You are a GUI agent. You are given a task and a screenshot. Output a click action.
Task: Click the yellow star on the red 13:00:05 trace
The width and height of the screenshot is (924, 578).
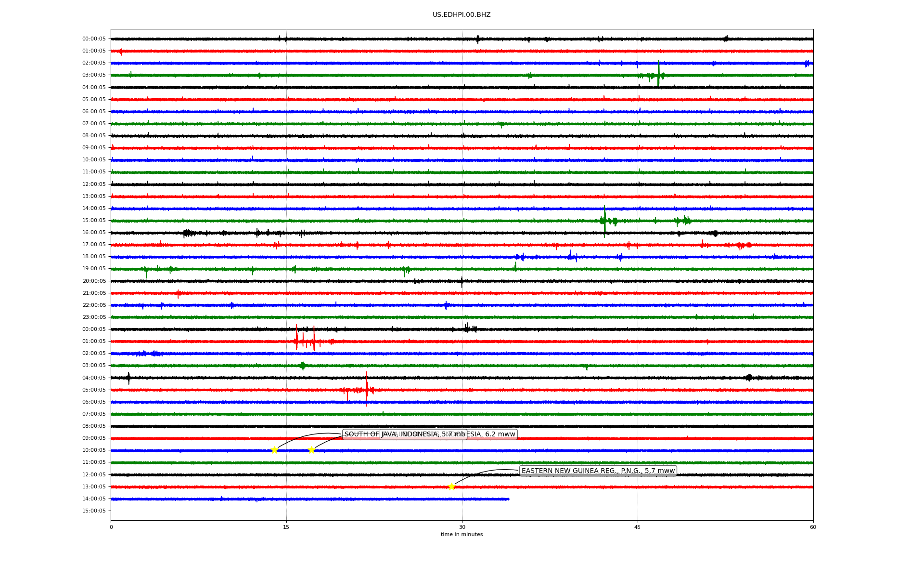click(451, 486)
